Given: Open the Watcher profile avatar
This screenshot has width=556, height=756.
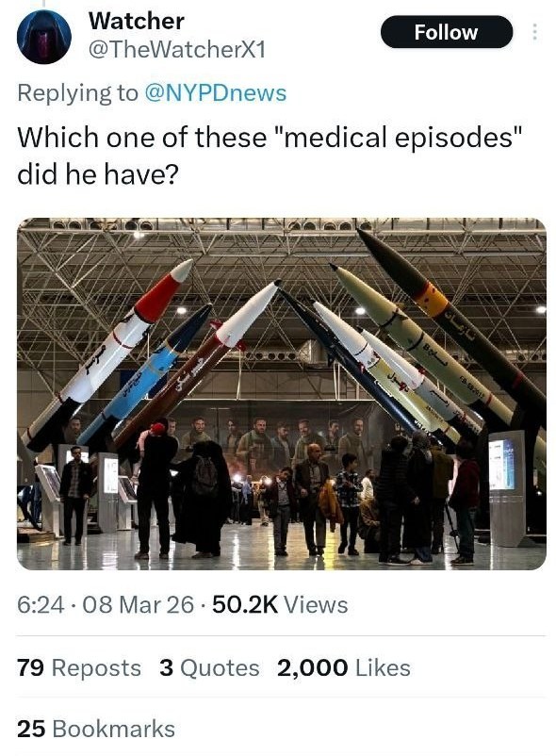Looking at the screenshot, I should (44, 37).
